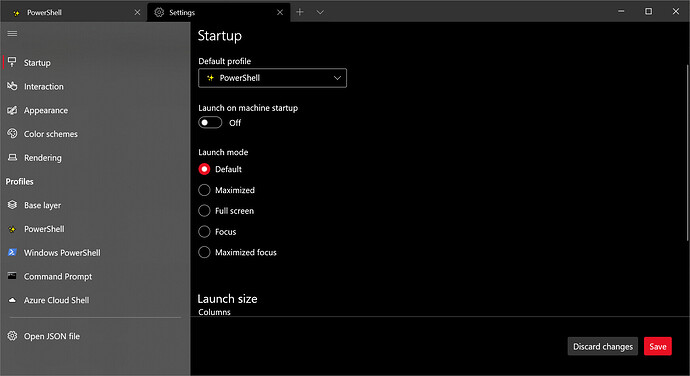Click the settings page vertical scrollbar
This screenshot has width=690, height=376.
click(x=687, y=153)
